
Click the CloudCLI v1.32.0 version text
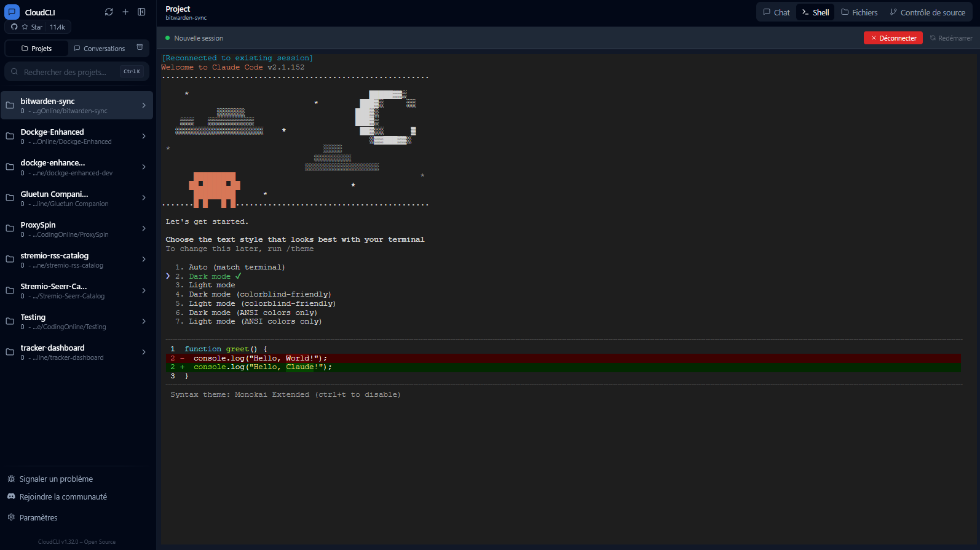pos(77,542)
